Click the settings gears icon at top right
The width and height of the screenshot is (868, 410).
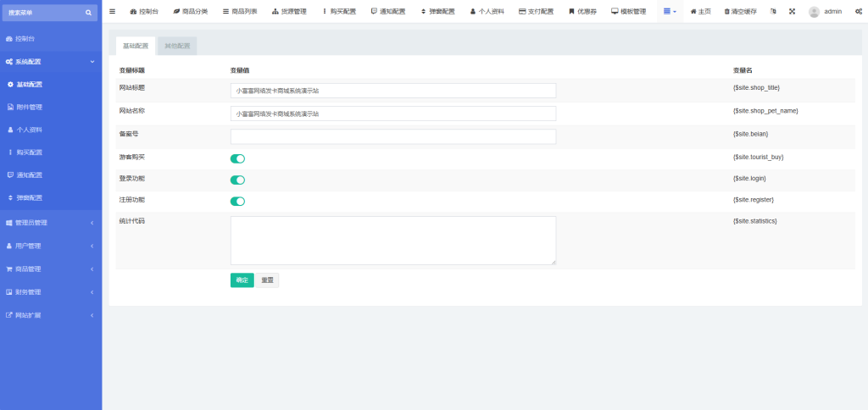[859, 12]
